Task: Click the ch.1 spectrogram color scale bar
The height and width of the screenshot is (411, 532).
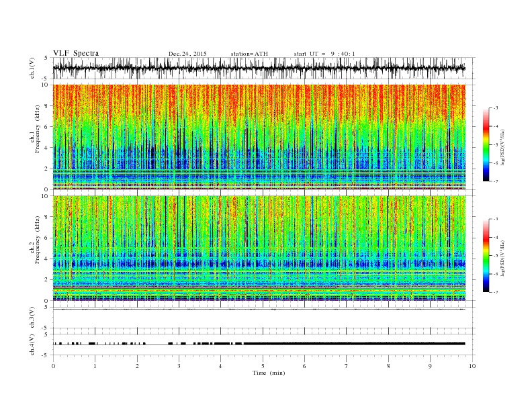Action: pos(486,144)
